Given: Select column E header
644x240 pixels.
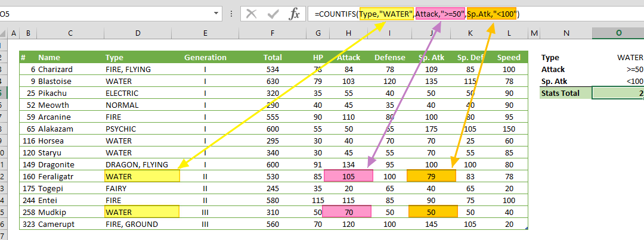Looking at the screenshot, I should [x=205, y=33].
